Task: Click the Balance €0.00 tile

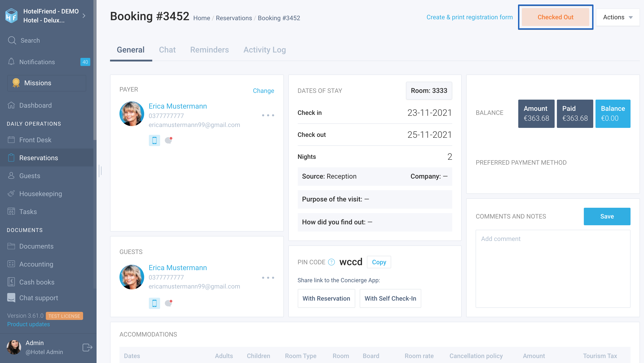Action: pos(613,114)
